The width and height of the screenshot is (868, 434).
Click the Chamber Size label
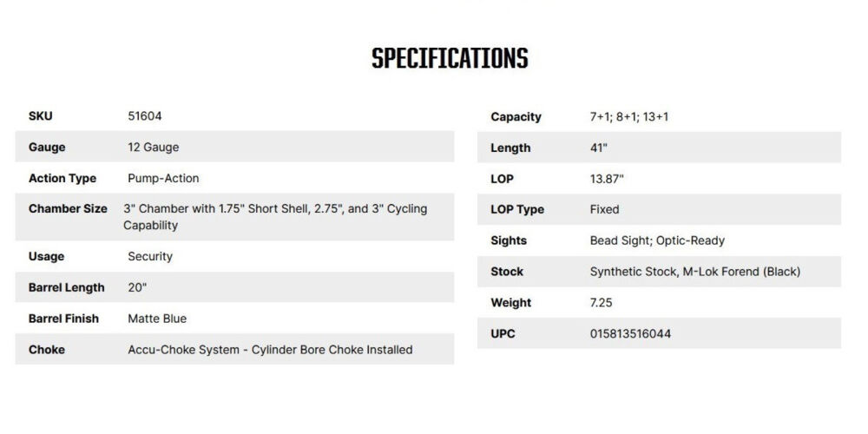click(x=68, y=209)
